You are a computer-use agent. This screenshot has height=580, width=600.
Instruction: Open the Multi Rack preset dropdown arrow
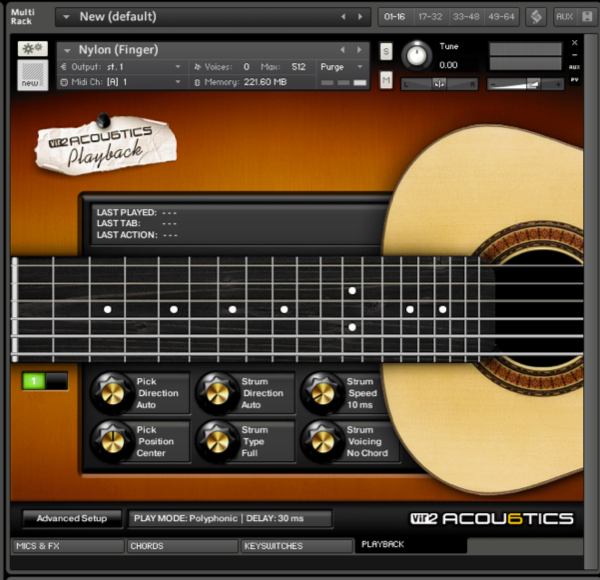click(x=66, y=17)
